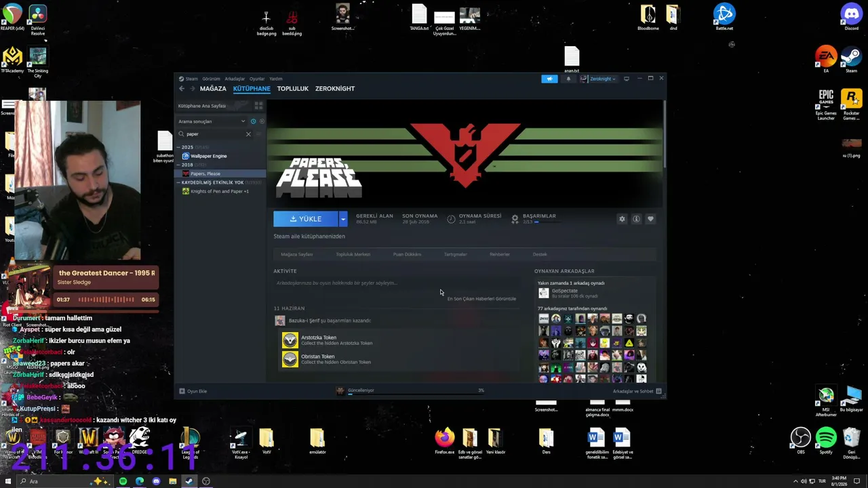Click the Steam library vertical scrollbar
This screenshot has height=488, width=868.
665,136
